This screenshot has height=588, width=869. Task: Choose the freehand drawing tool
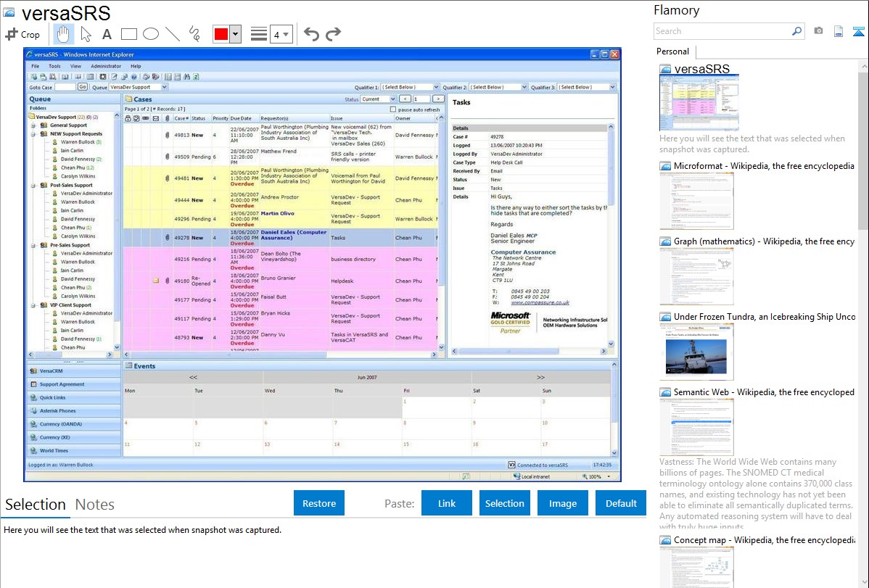pyautogui.click(x=194, y=34)
